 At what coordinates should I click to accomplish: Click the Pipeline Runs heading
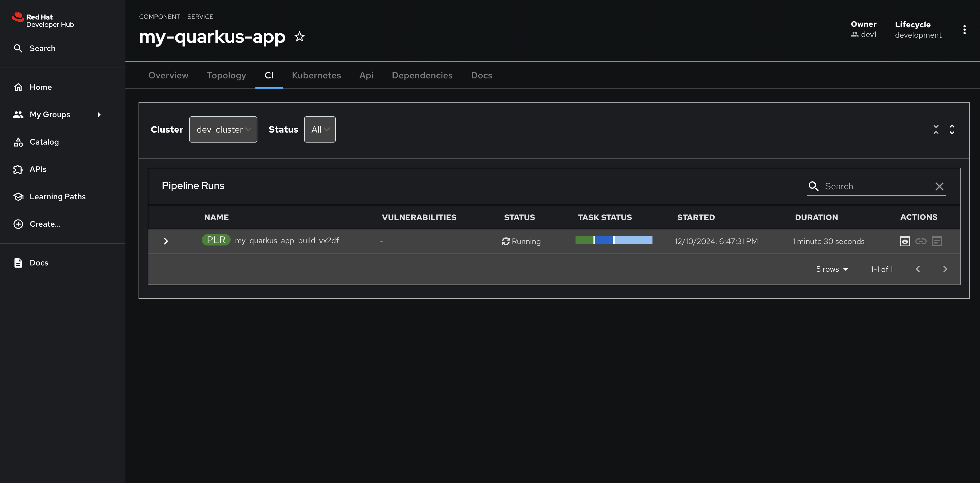[193, 186]
